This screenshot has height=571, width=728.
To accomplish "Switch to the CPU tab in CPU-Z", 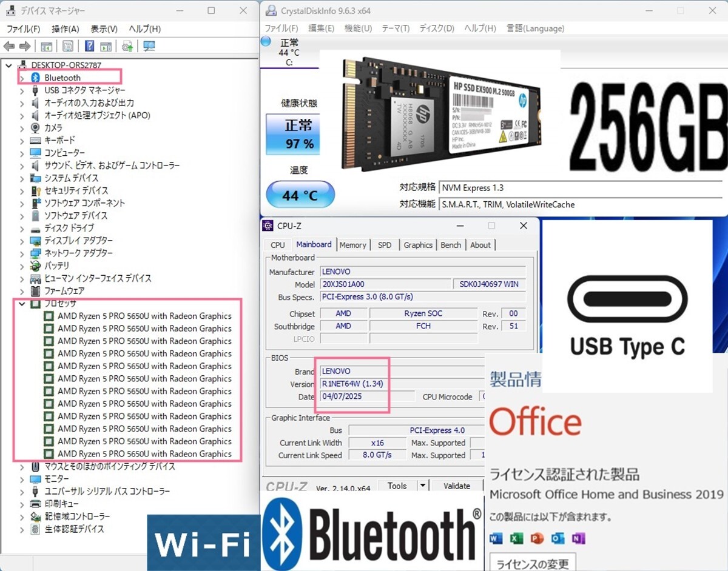I will tap(278, 245).
